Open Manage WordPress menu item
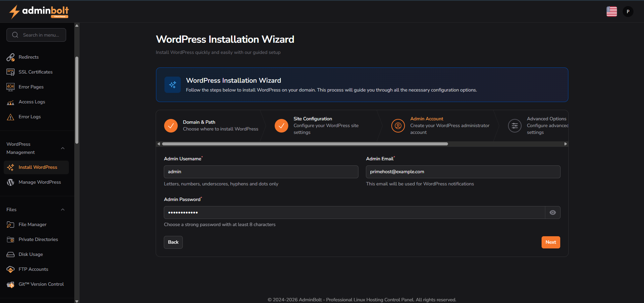This screenshot has width=644, height=303. coord(36,182)
